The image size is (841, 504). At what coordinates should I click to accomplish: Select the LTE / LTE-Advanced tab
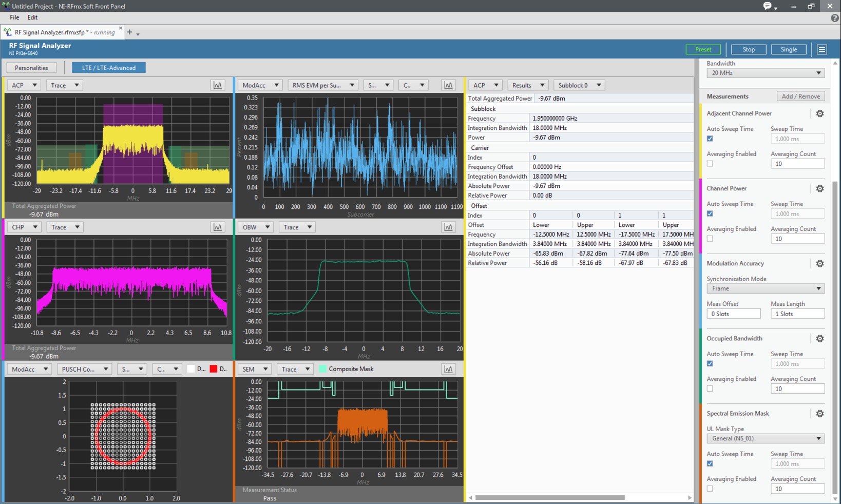(109, 68)
